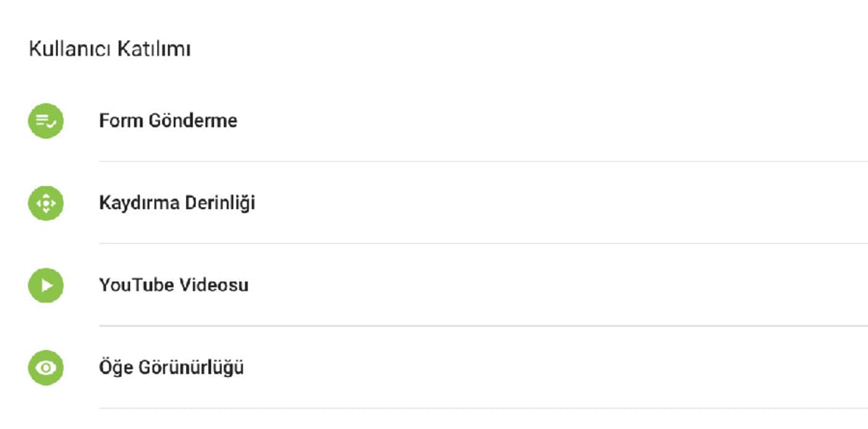Viewport: 868px width, 429px height.
Task: Choose the Form Gönderme trigger label
Action: [x=168, y=120]
